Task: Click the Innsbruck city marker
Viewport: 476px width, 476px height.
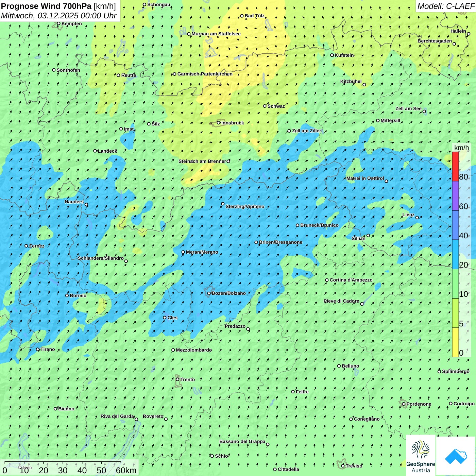Action: click(x=219, y=123)
